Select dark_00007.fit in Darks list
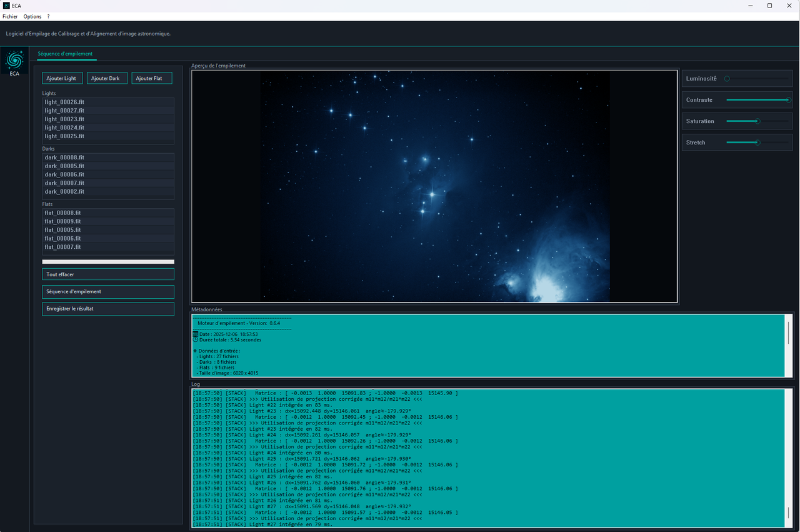This screenshot has width=800, height=532. (108, 183)
